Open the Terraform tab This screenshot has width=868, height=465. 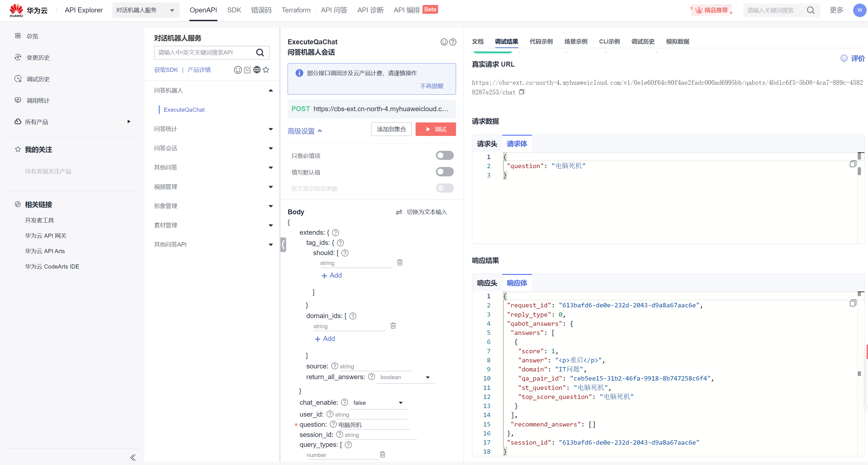pyautogui.click(x=296, y=10)
